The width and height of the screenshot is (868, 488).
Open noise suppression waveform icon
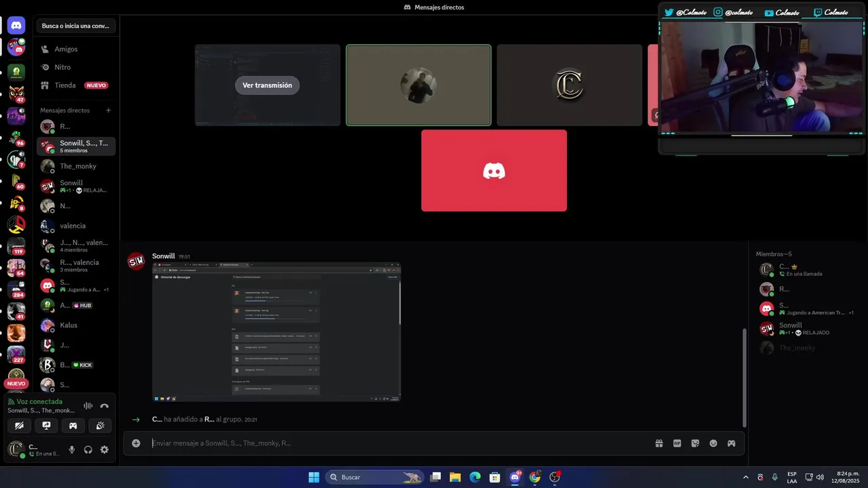[x=87, y=406]
